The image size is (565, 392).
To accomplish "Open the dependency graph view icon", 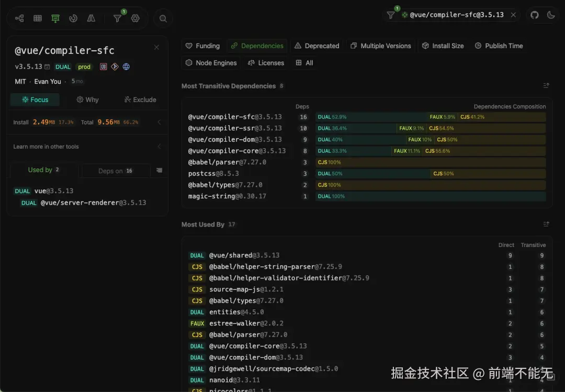I will click(x=19, y=18).
